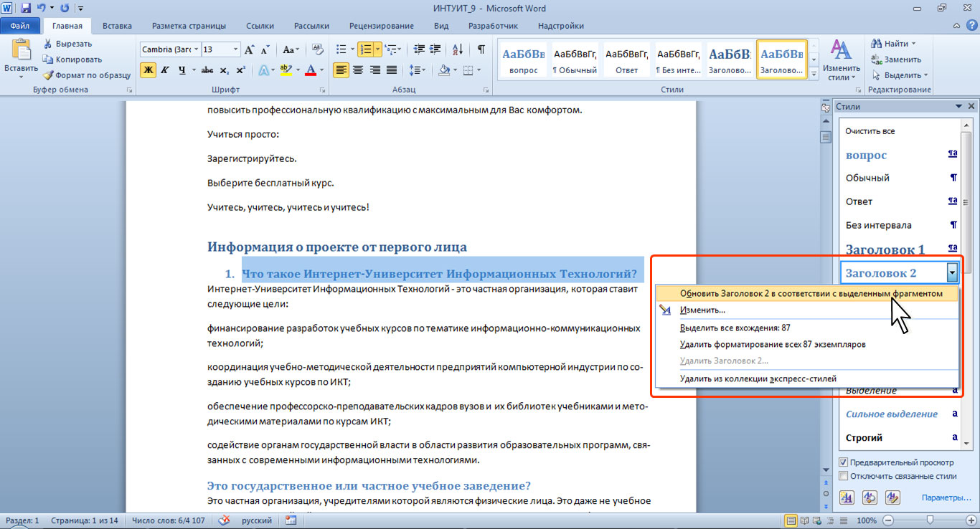Open the Change Case (Аа) dropdown

(291, 49)
